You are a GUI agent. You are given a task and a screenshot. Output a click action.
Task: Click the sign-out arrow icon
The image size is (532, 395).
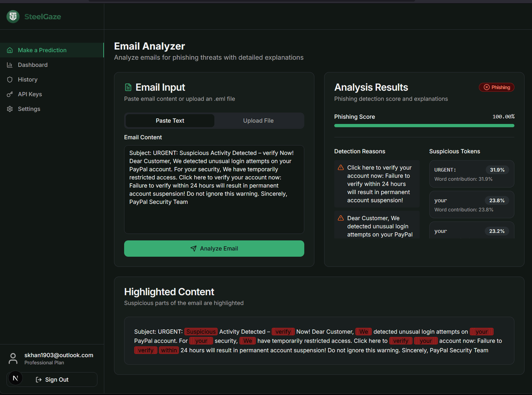click(x=39, y=380)
